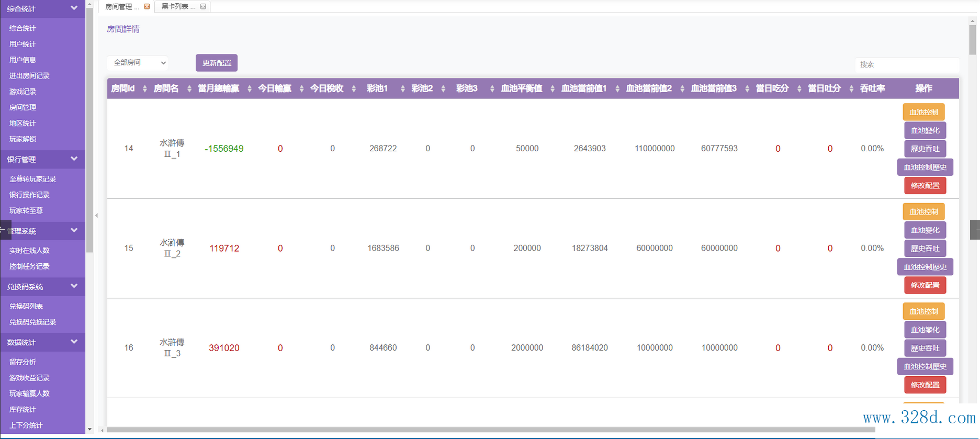Click the 更新配置 button
This screenshot has height=439, width=980.
click(217, 63)
